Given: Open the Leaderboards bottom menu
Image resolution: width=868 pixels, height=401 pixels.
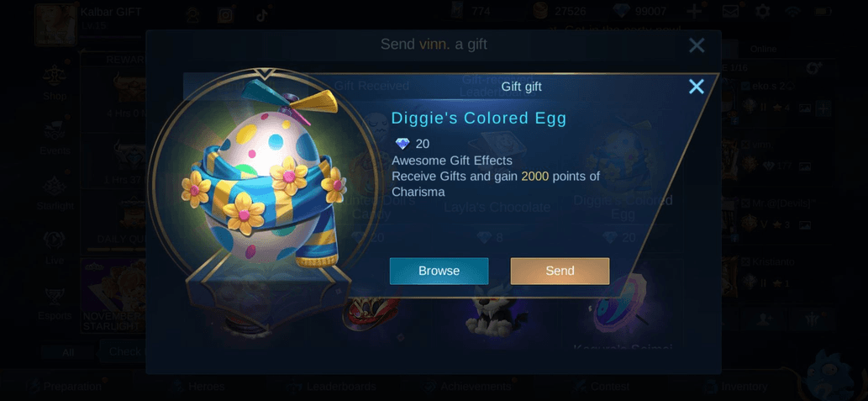Looking at the screenshot, I should [332, 387].
